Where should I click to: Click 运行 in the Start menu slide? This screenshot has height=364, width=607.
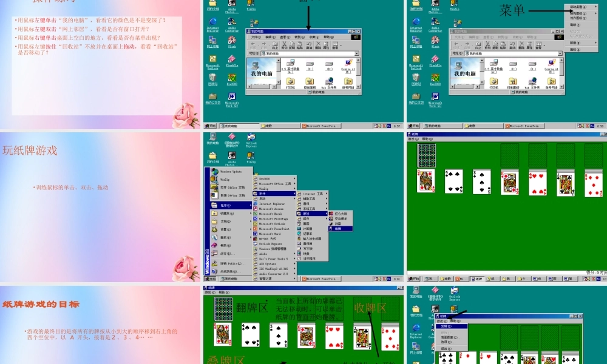(231, 254)
